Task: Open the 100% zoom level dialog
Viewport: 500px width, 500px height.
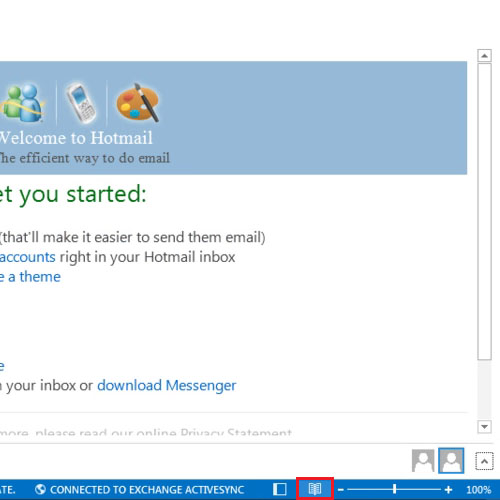Action: (479, 490)
